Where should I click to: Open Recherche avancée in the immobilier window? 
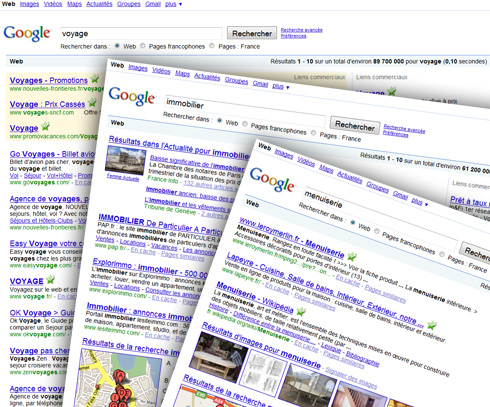(404, 129)
